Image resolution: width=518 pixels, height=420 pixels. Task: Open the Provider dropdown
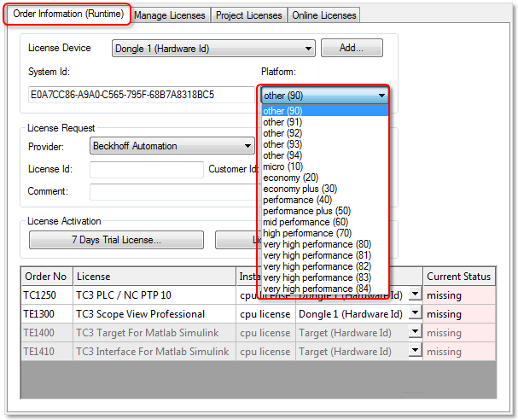coord(172,146)
